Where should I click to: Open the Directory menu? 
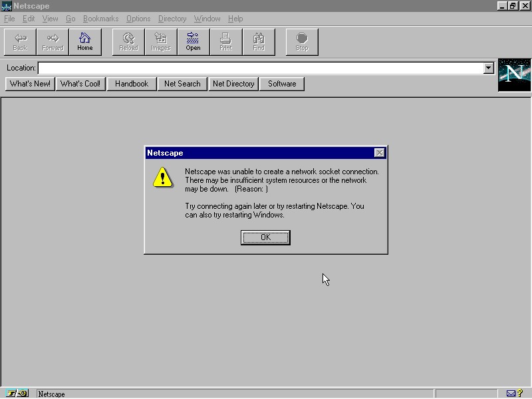point(172,19)
